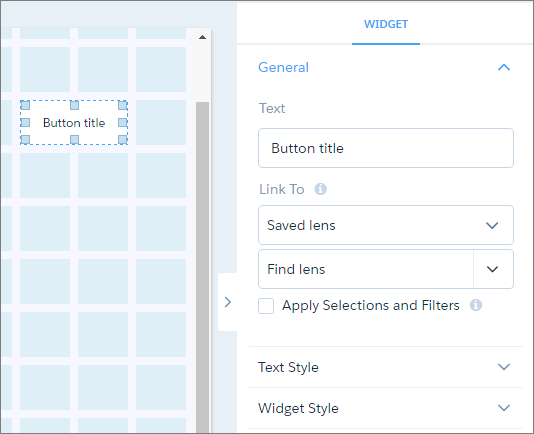Enable Apply Selections and Filters checkbox
534x434 pixels.
(x=266, y=306)
